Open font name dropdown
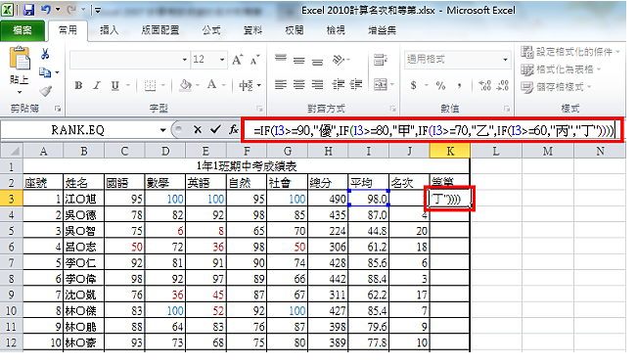Viewport: 637px width, 364px height. coord(184,60)
